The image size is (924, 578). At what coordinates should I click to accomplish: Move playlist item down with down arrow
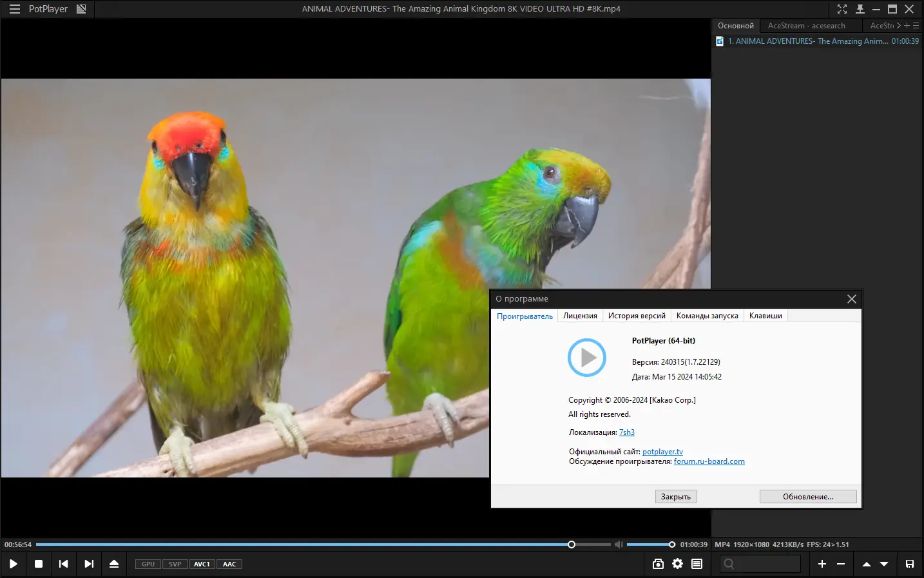point(884,564)
